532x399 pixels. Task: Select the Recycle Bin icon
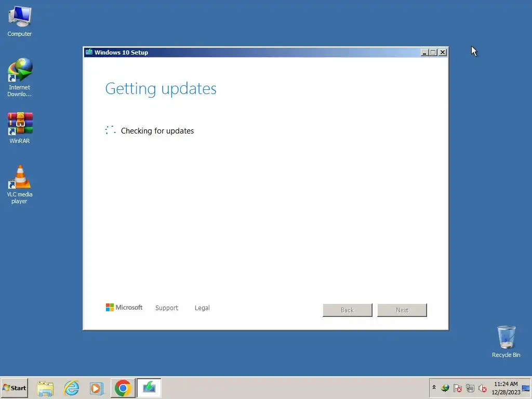506,341
